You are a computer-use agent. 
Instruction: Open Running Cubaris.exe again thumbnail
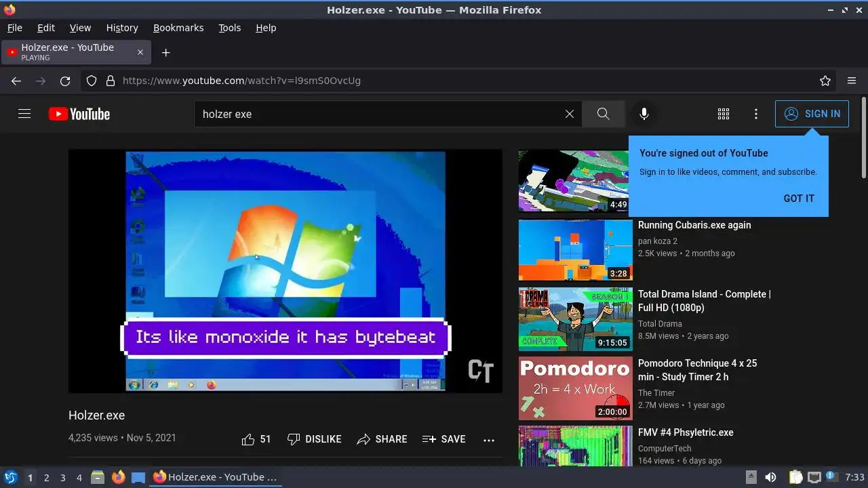click(x=576, y=250)
